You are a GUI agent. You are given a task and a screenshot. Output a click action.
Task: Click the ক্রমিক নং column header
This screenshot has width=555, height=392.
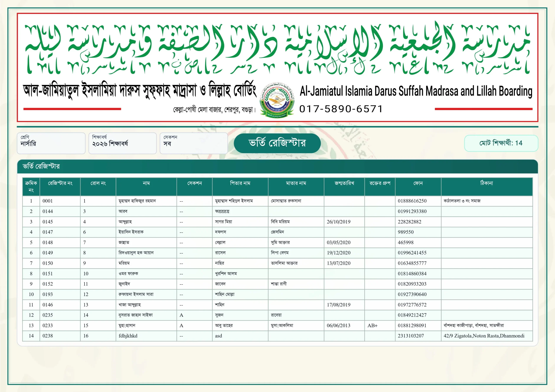coord(31,187)
